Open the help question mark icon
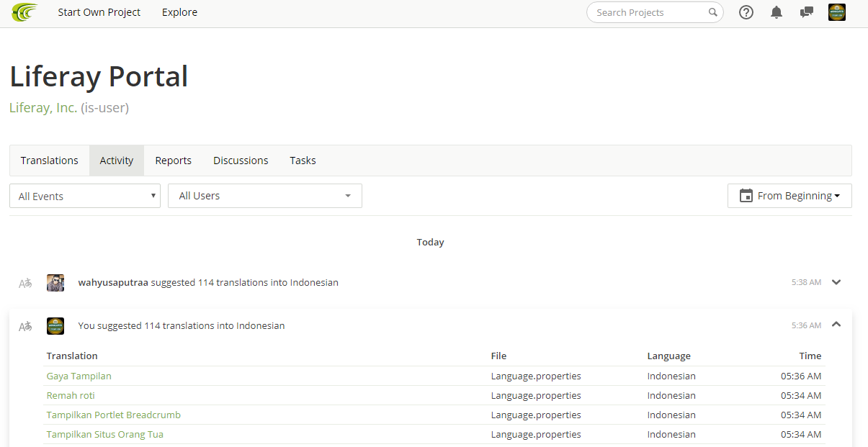 click(746, 12)
